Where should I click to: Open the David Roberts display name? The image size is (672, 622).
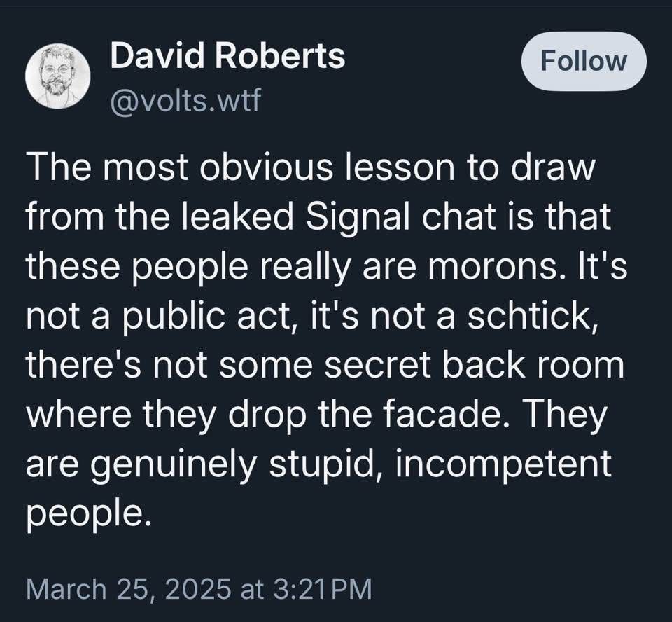[227, 57]
